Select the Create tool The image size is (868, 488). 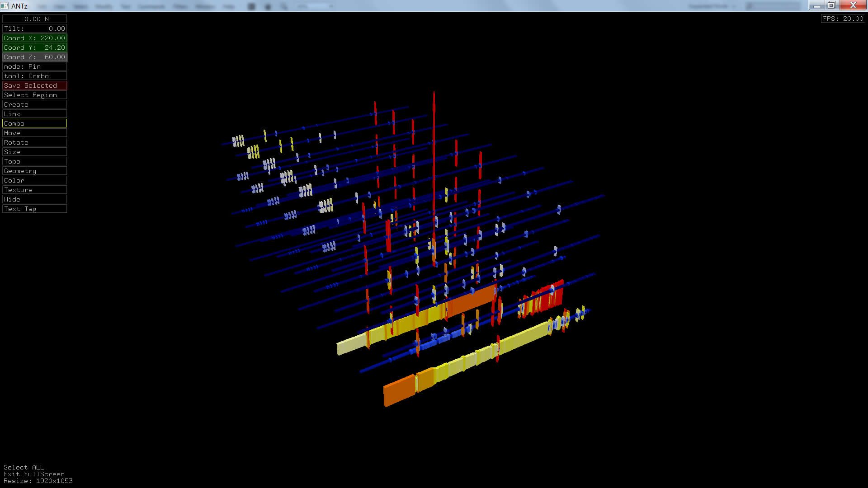(x=34, y=104)
